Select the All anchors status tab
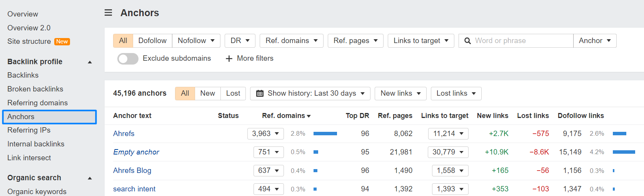Screen dimensions: 644x196 (x=185, y=93)
